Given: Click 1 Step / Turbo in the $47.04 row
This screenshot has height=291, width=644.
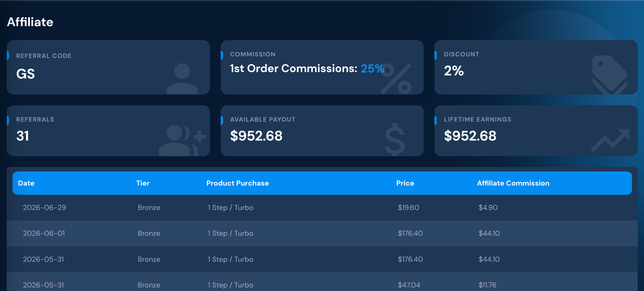Looking at the screenshot, I should click(230, 285).
